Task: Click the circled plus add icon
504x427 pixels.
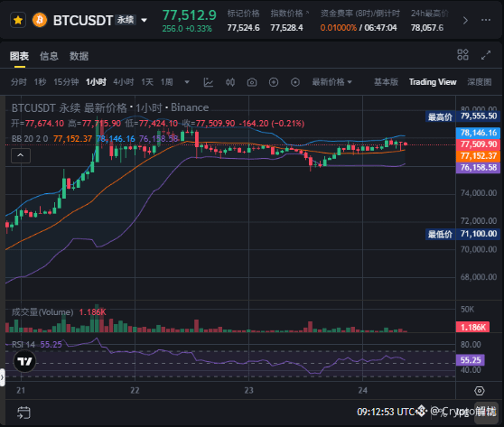Action: coord(273,82)
